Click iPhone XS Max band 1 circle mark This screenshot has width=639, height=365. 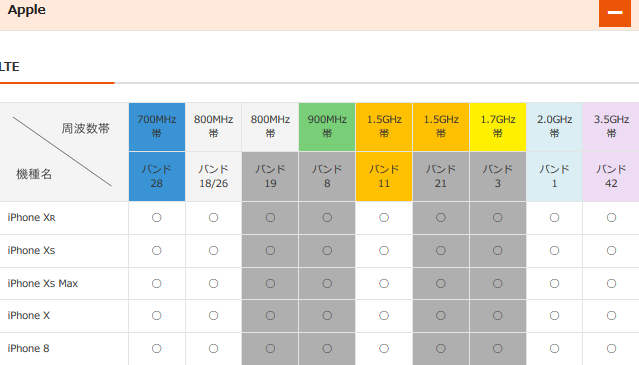coord(554,283)
